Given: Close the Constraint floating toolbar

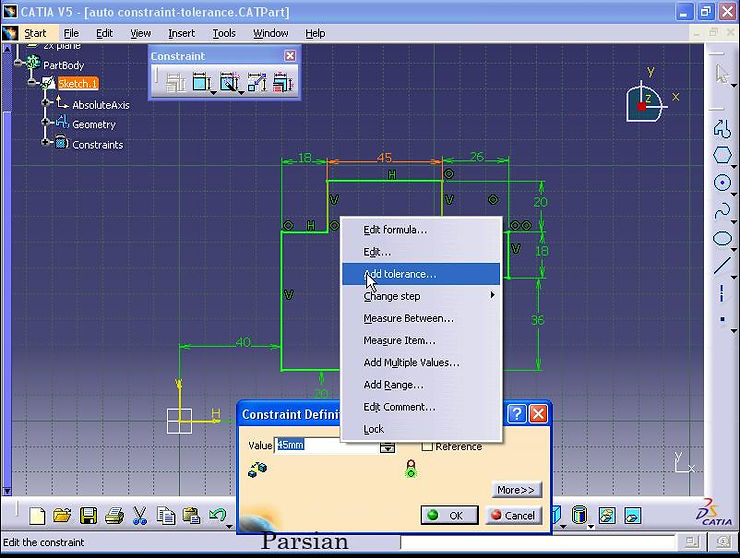Looking at the screenshot, I should pos(290,56).
